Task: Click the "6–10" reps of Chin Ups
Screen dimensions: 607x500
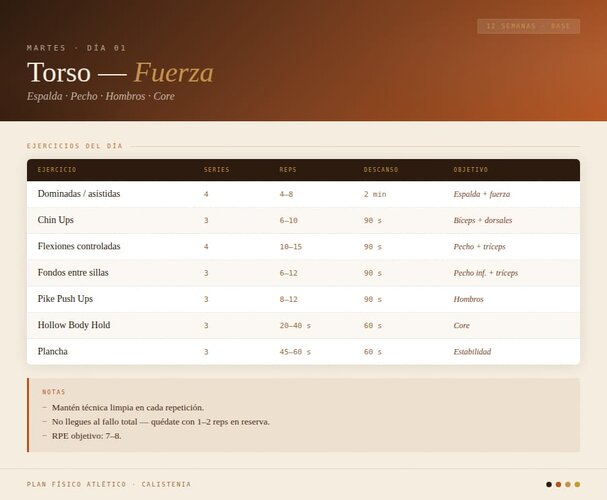Action: pos(288,221)
